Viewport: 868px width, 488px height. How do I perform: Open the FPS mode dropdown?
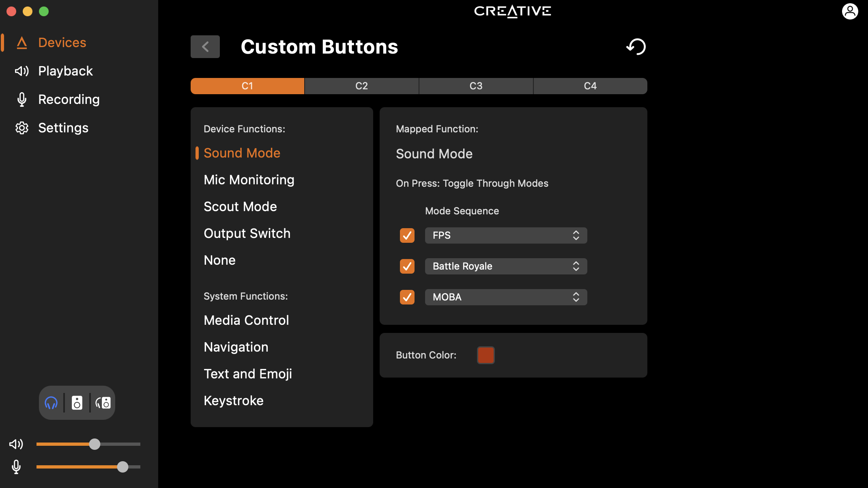506,235
